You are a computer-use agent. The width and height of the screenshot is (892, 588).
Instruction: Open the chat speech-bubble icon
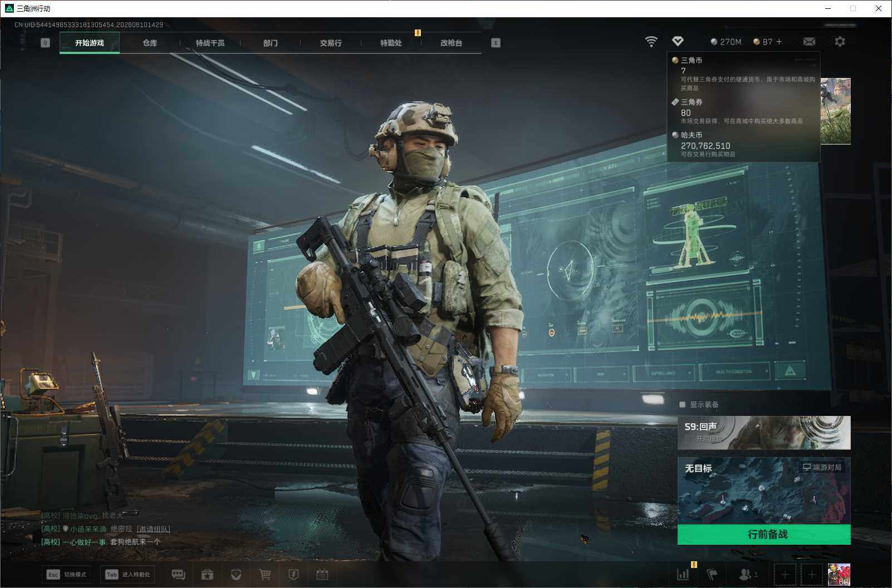[x=178, y=575]
